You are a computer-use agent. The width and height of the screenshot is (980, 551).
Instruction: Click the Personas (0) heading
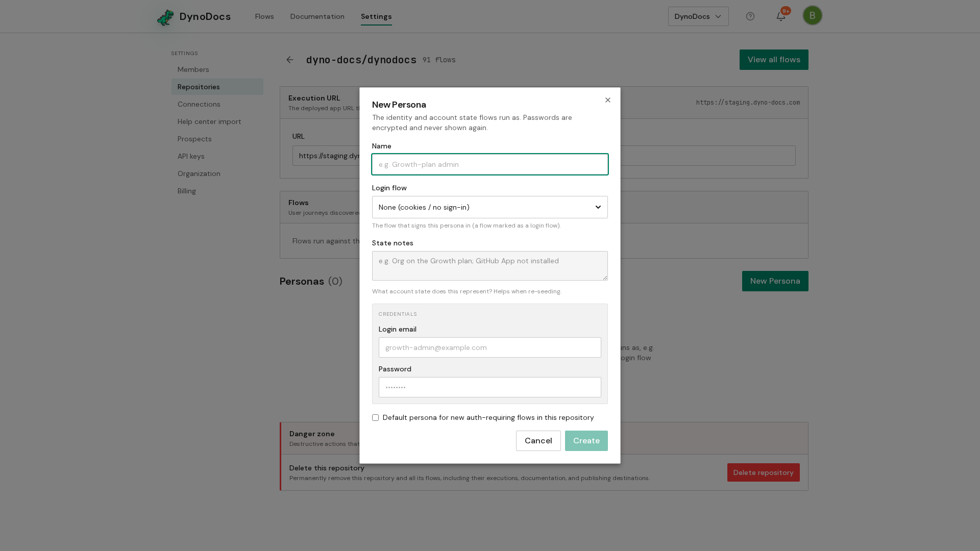pos(311,281)
